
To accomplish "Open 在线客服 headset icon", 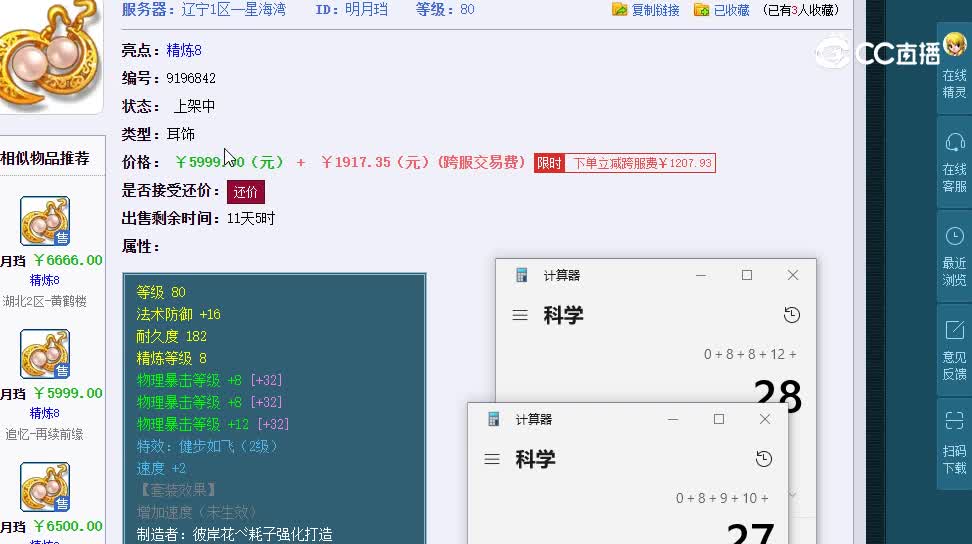I will pos(954,143).
